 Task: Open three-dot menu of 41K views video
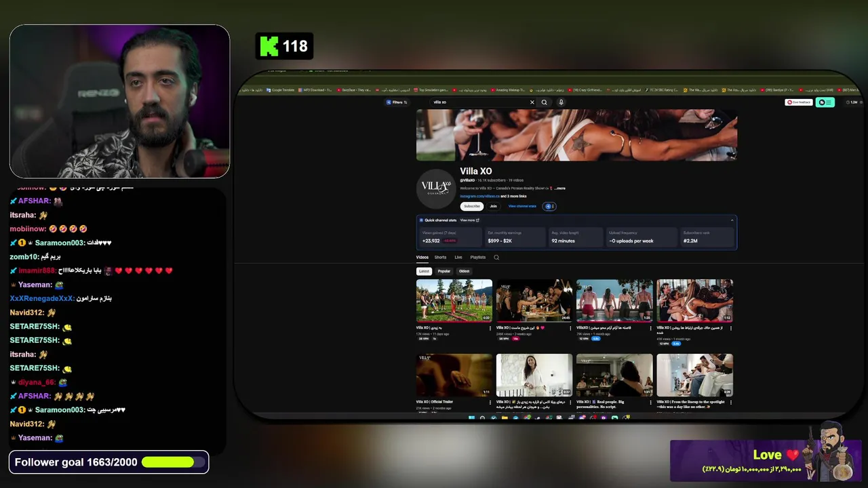coord(730,328)
